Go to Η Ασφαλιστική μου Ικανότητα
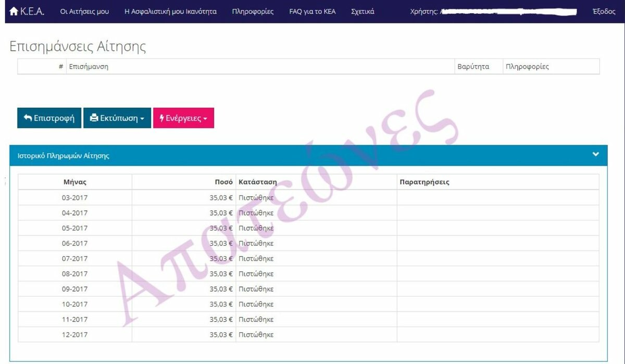The width and height of the screenshot is (625, 364). pos(170,11)
